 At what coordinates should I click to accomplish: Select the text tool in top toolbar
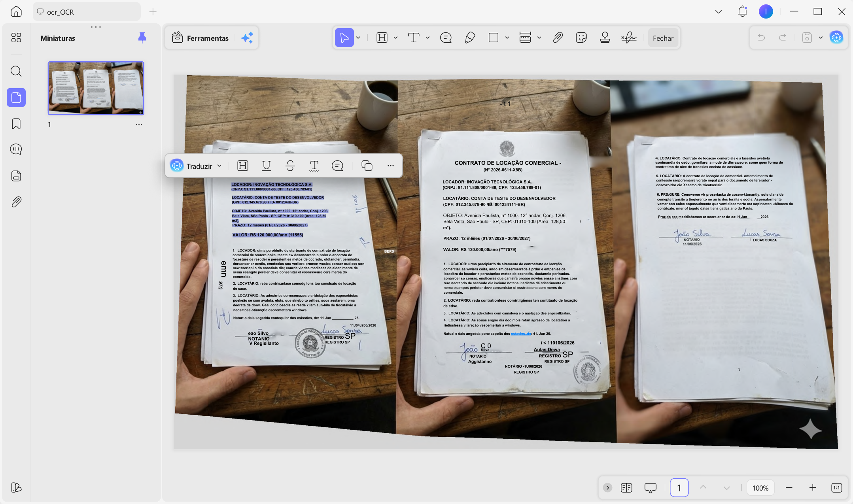(414, 38)
